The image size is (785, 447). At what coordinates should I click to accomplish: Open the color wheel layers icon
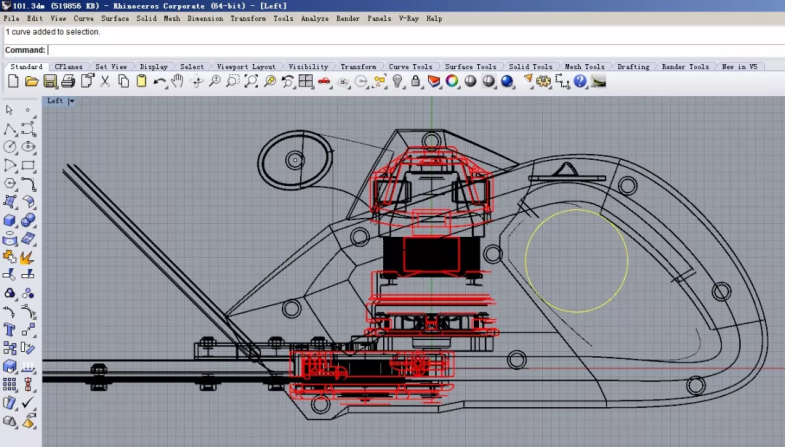click(x=452, y=81)
